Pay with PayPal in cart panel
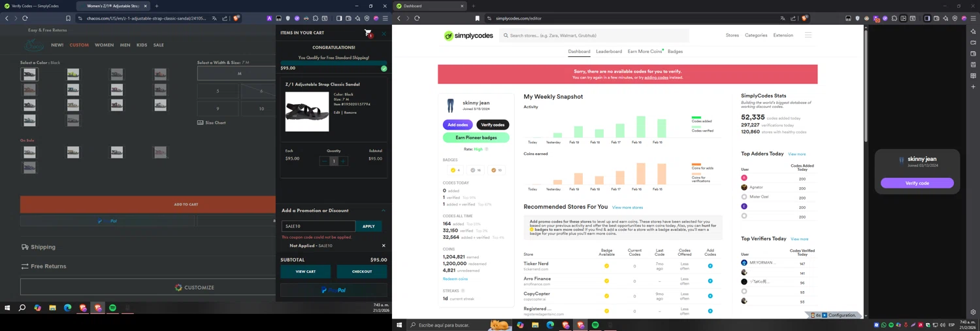 pos(334,290)
